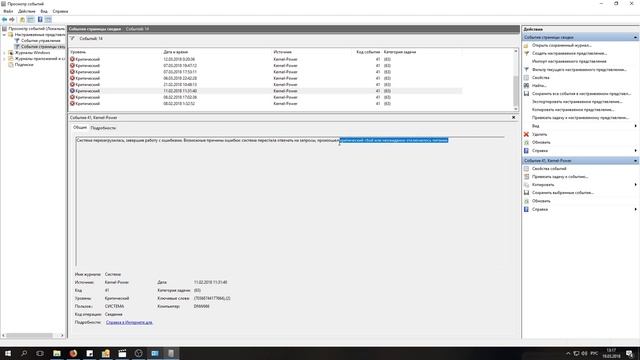Click the taskbar clock showing date
Image resolution: width=640 pixels, height=360 pixels.
point(611,353)
